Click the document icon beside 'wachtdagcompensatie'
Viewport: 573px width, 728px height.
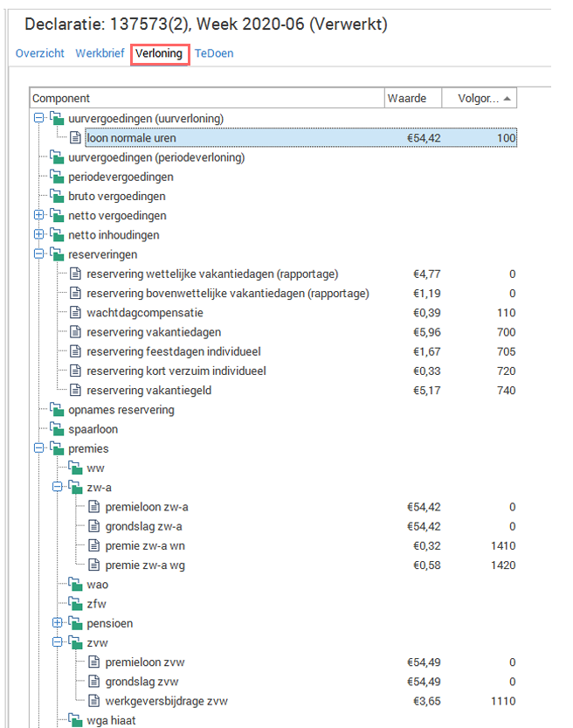coord(75,313)
